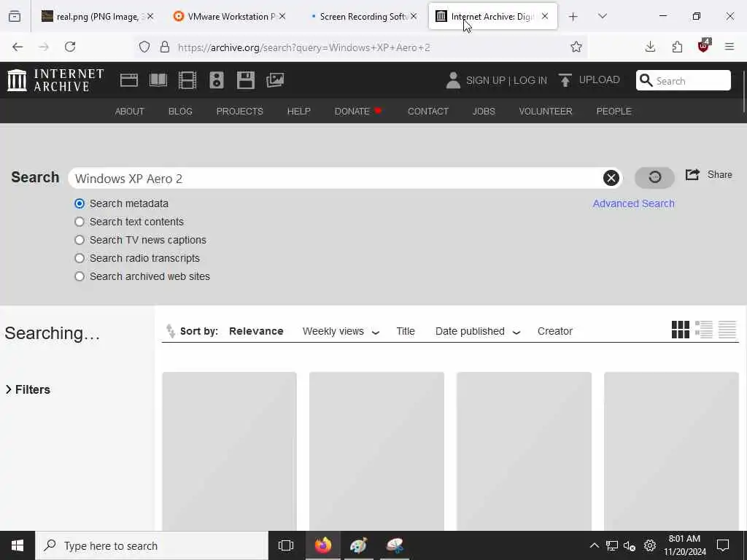
Task: Open the Video film-strip icon
Action: click(187, 80)
